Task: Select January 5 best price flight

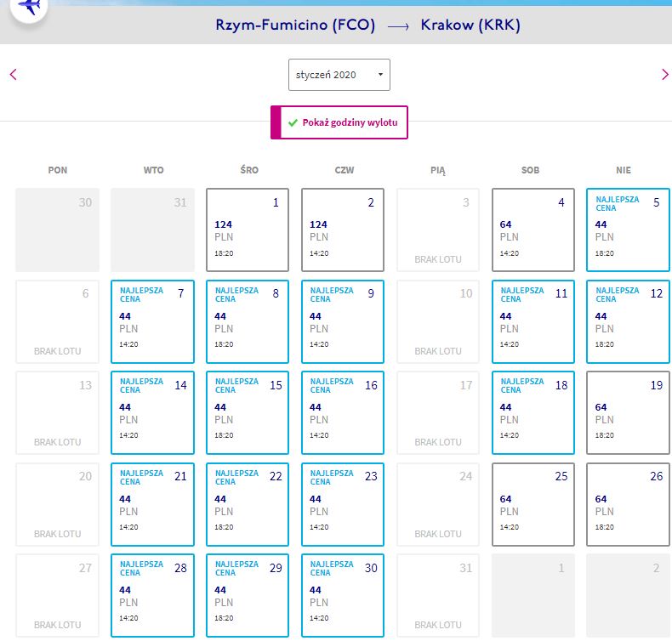Action: pyautogui.click(x=628, y=230)
